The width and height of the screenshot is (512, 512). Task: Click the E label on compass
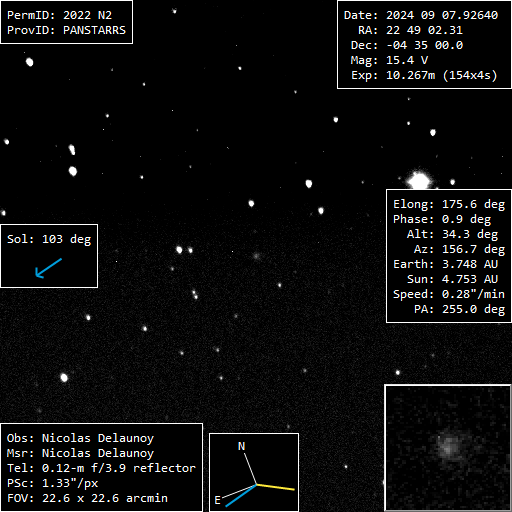pos(217,500)
